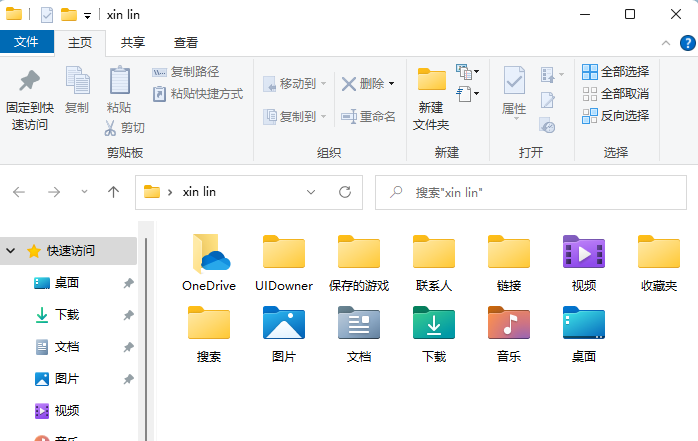Open the 视频 folder icon
The height and width of the screenshot is (441, 698).
tap(584, 254)
